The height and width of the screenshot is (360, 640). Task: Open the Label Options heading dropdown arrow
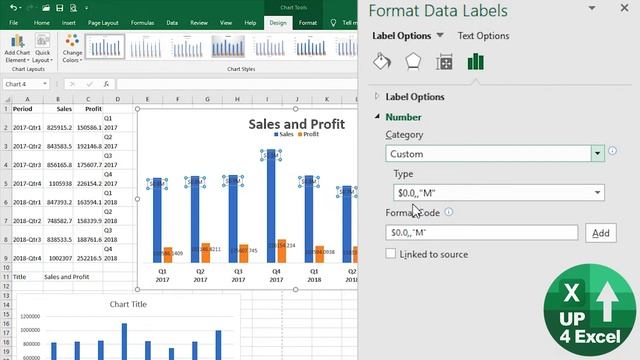click(x=440, y=36)
